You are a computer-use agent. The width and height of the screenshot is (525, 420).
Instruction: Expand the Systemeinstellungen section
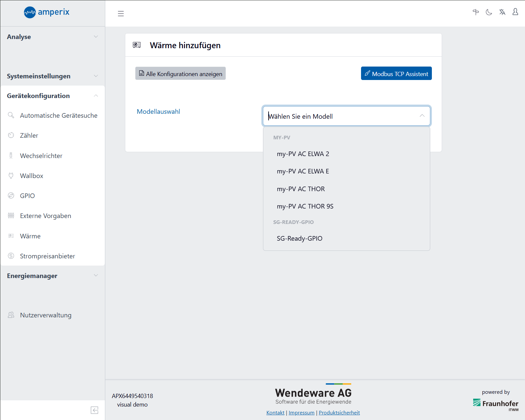(52, 76)
